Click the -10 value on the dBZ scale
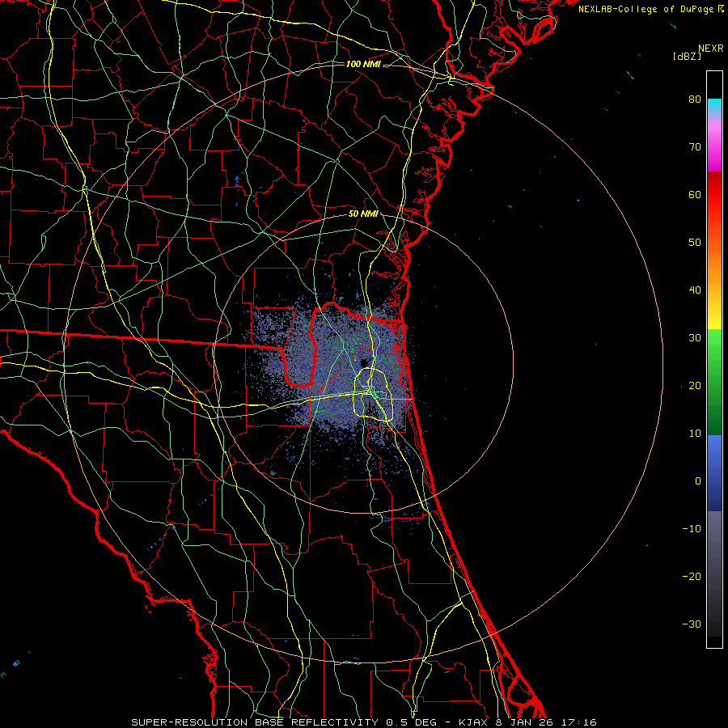The height and width of the screenshot is (728, 728). (692, 529)
